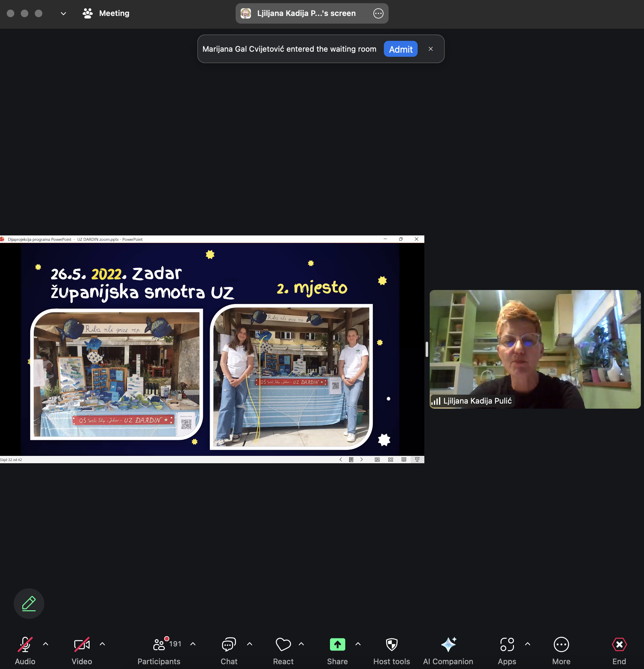Click the End meeting button
Screen dimensions: 644x669
[619, 644]
